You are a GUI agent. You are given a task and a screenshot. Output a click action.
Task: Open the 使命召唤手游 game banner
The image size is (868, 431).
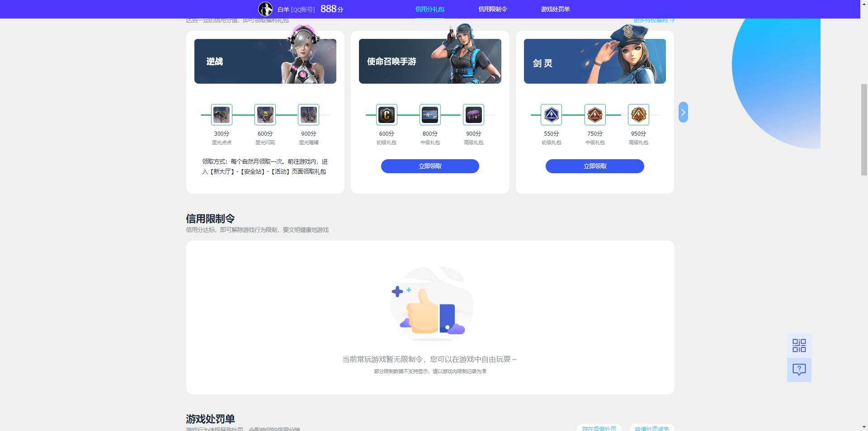(x=430, y=61)
